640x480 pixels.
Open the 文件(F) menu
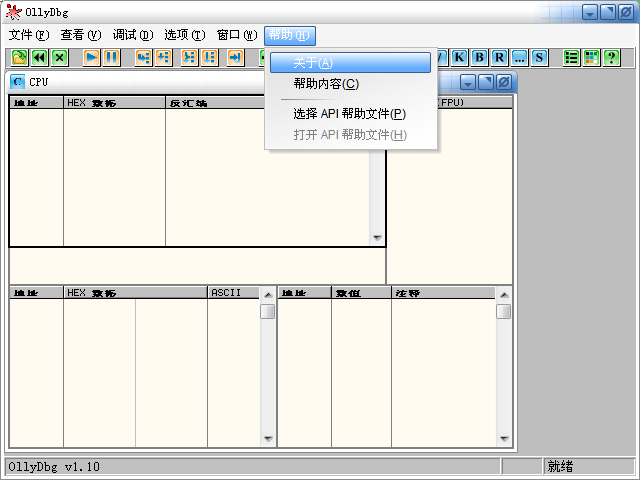coord(29,35)
